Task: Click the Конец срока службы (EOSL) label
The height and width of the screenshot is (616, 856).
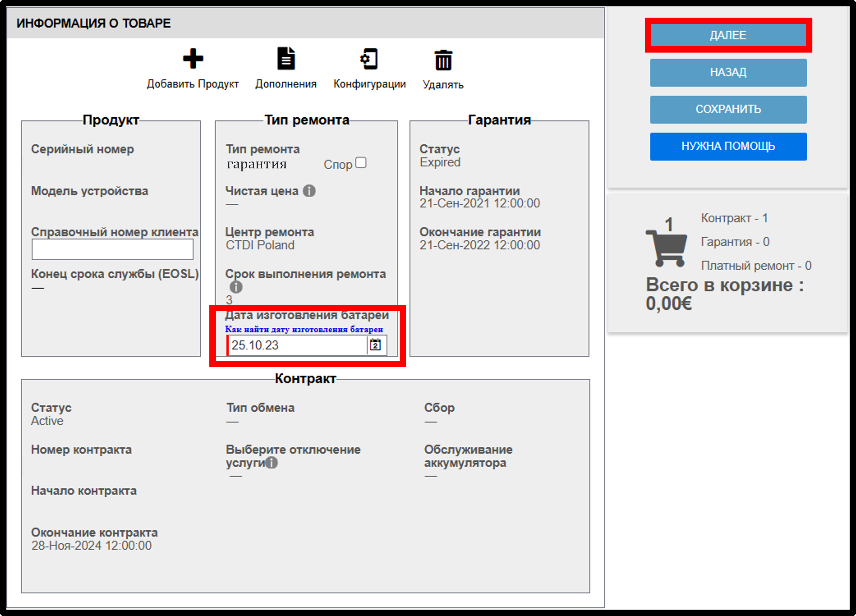Action: tap(115, 274)
